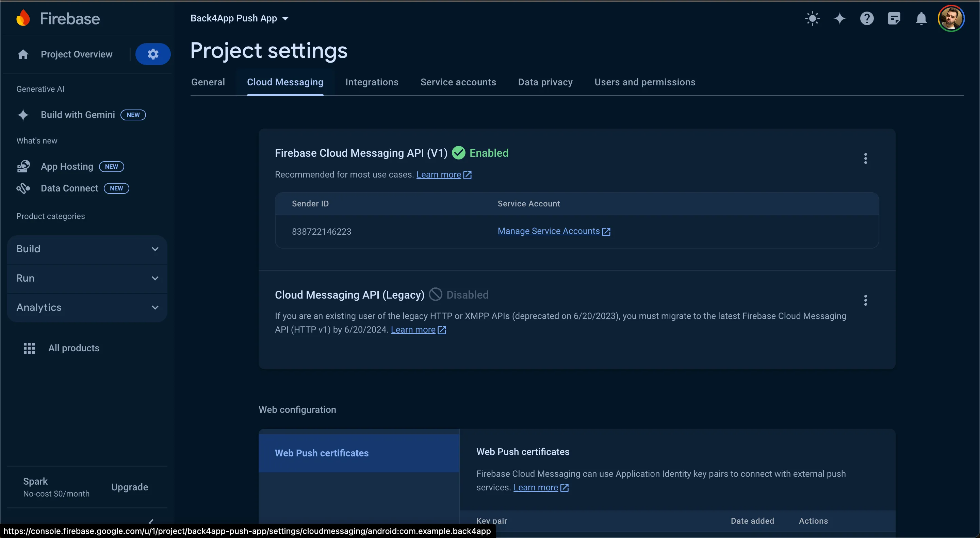This screenshot has height=538, width=980.
Task: Click the NEW badge beside App Hosting
Action: pos(112,167)
